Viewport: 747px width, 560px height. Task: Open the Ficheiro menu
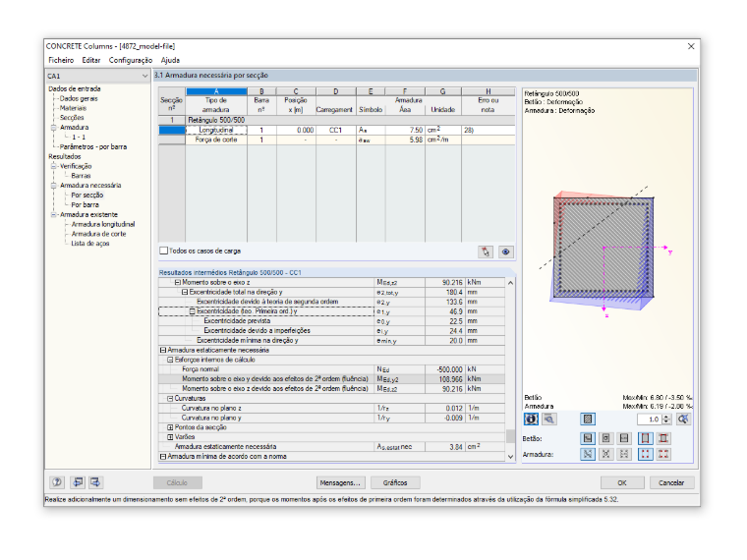[x=61, y=60]
